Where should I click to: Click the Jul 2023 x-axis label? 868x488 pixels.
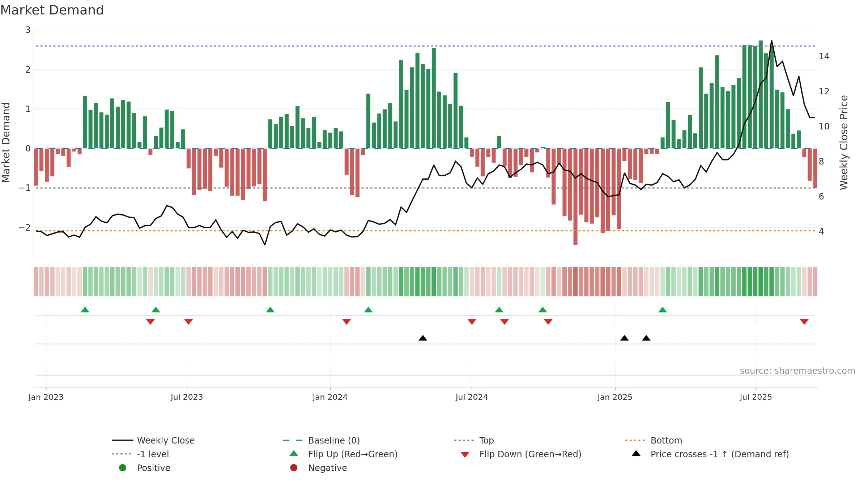[x=187, y=397]
